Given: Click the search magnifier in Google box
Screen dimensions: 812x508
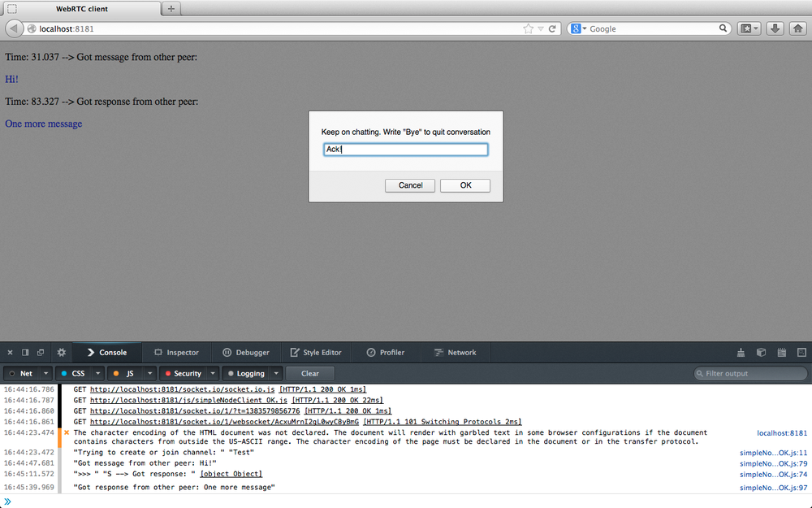Looking at the screenshot, I should coord(723,28).
